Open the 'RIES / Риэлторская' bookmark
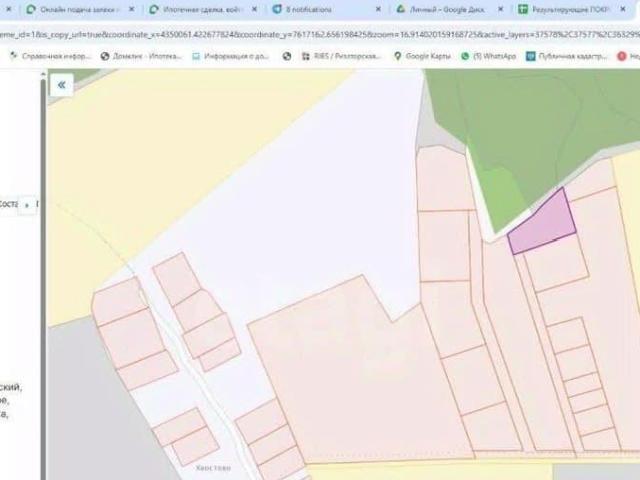Viewport: 640px width, 480px height. [341, 56]
